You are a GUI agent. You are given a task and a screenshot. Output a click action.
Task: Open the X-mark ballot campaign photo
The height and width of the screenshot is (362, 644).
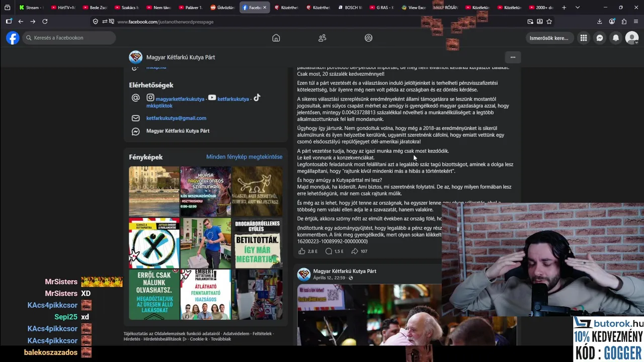click(154, 243)
